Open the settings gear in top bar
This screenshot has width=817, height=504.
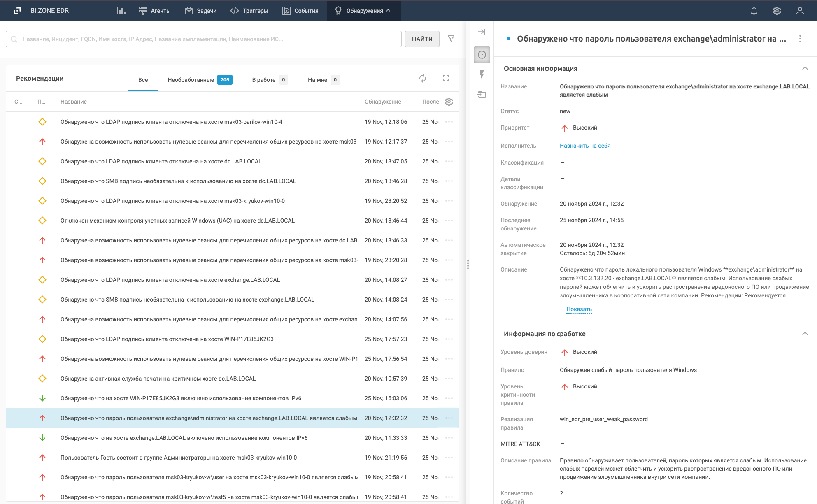coord(777,11)
